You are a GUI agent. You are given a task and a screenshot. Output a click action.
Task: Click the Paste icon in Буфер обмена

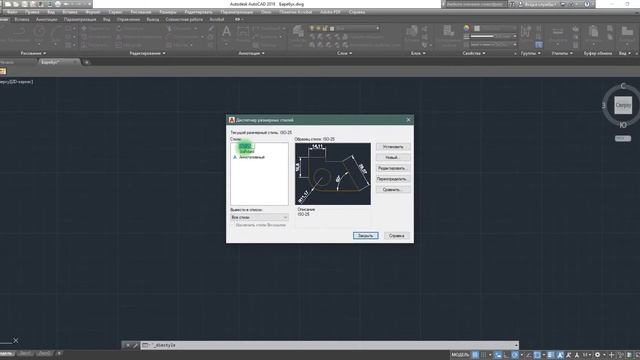point(593,31)
